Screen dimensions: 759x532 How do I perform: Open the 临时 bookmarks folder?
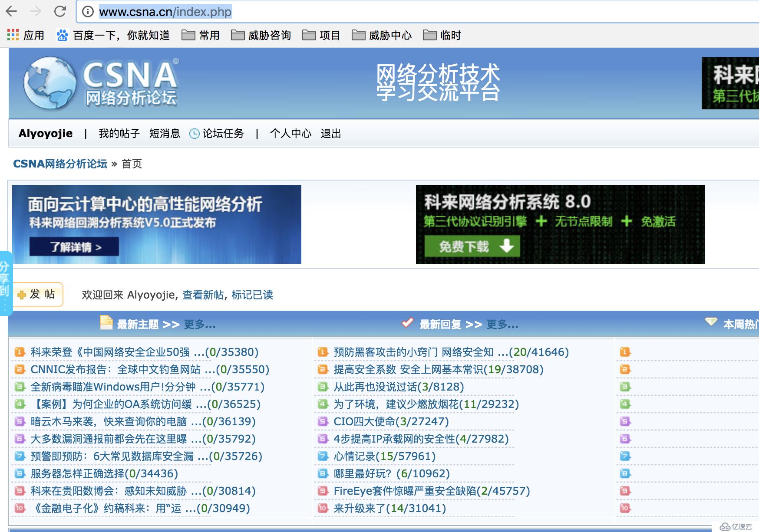442,35
